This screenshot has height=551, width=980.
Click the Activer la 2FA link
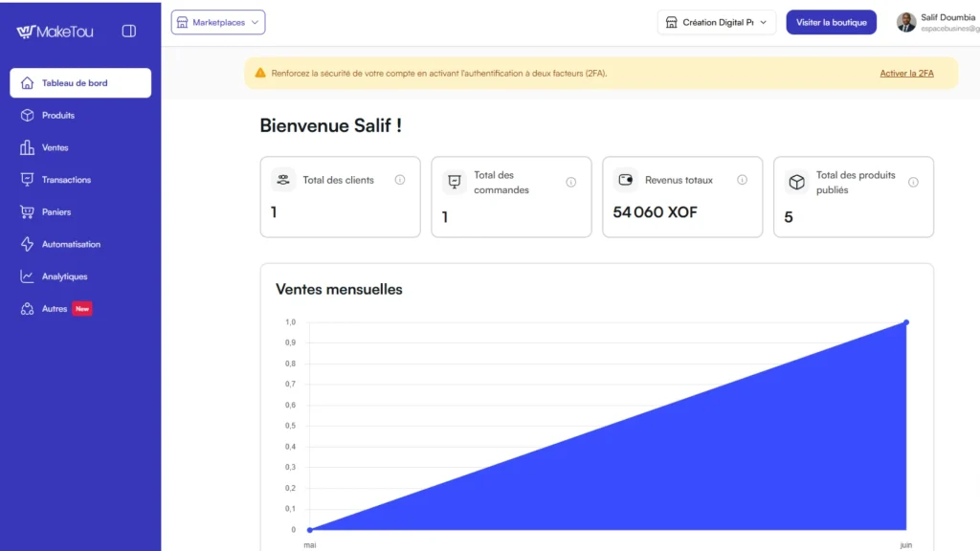coord(906,73)
